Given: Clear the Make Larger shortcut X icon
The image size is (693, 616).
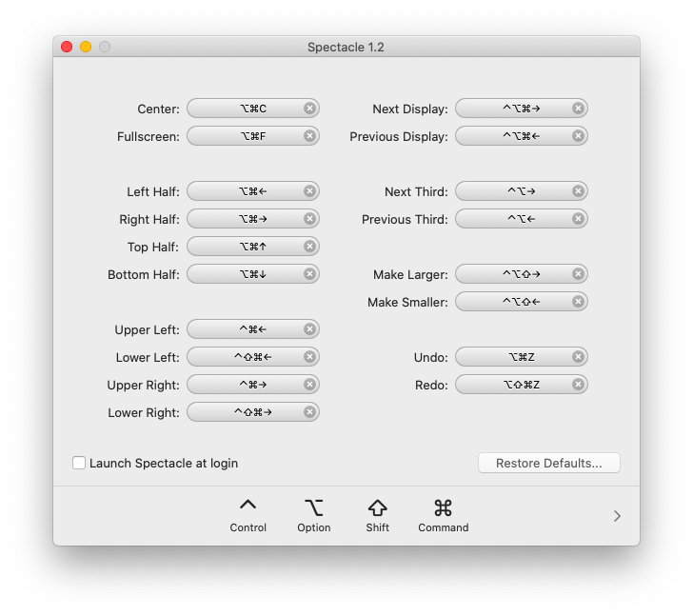Looking at the screenshot, I should point(578,274).
